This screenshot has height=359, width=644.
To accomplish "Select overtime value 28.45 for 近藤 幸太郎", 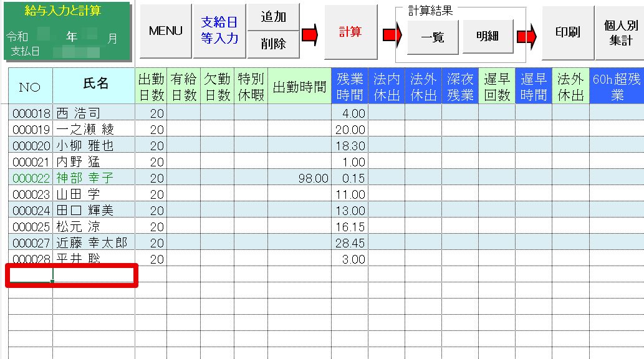I will pyautogui.click(x=349, y=243).
